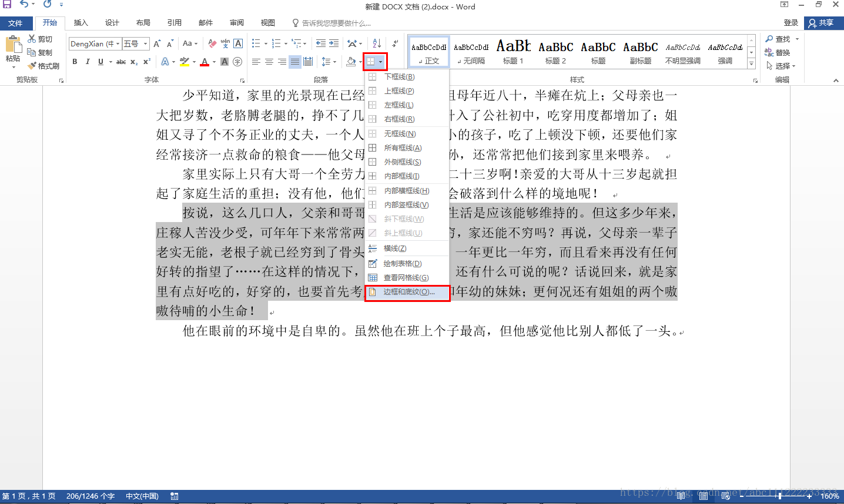Apply the Heading 1 (标题 1) style

point(513,51)
